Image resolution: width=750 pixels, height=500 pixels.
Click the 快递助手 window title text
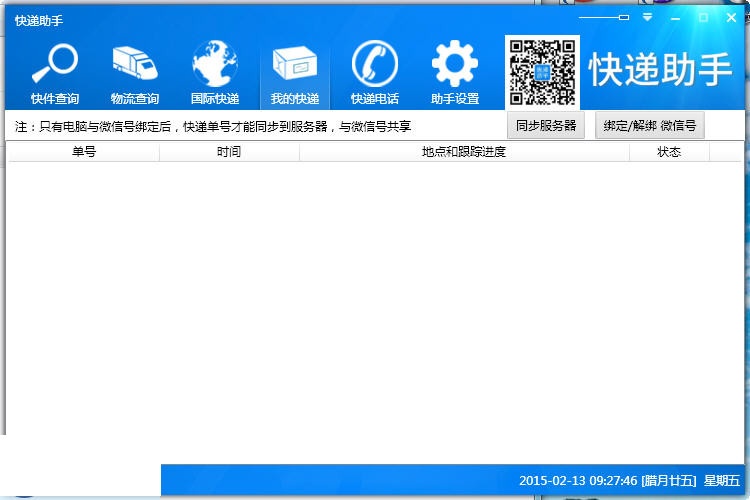(39, 21)
